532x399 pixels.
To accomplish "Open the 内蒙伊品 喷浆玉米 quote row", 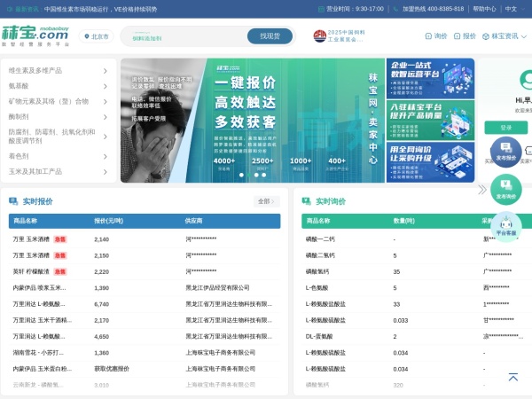I will pyautogui.click(x=145, y=287).
